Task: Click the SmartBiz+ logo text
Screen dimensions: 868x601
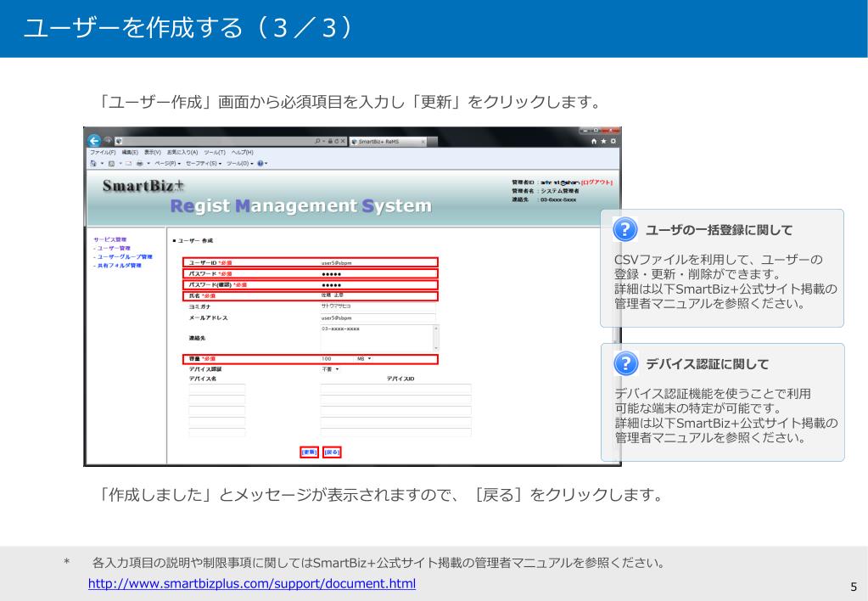Action: tap(143, 186)
